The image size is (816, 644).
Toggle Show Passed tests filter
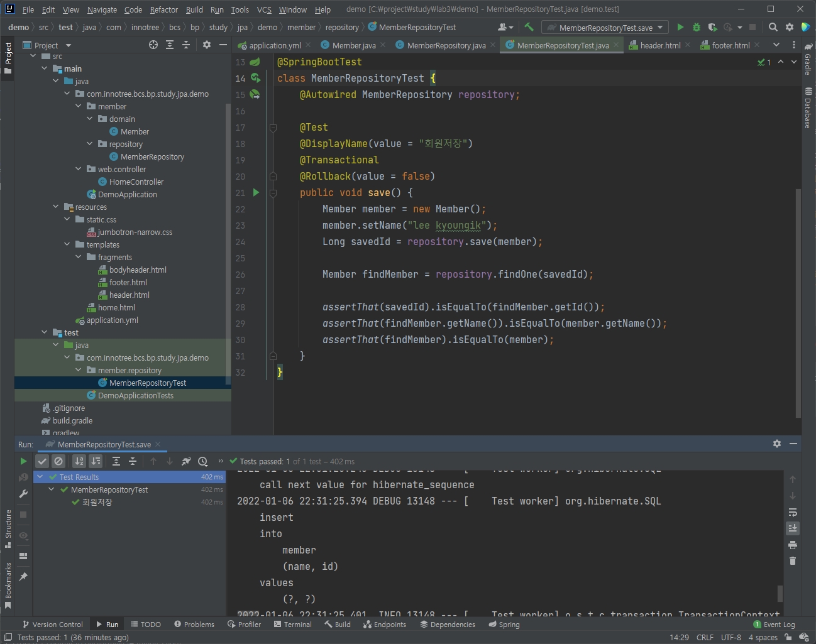pyautogui.click(x=42, y=461)
